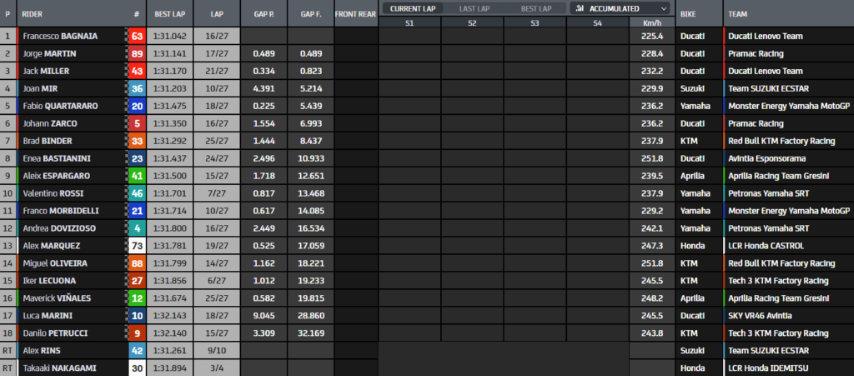This screenshot has width=854, height=376.
Task: Open Ducati Lenovo Team for Jack Miller
Action: pos(765,71)
